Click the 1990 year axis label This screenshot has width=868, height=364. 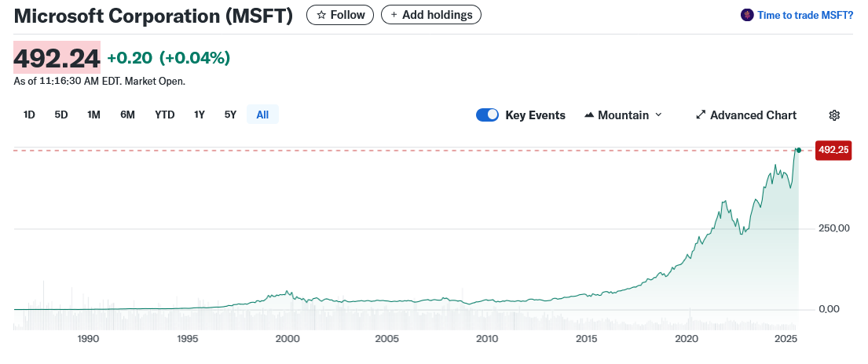point(89,339)
